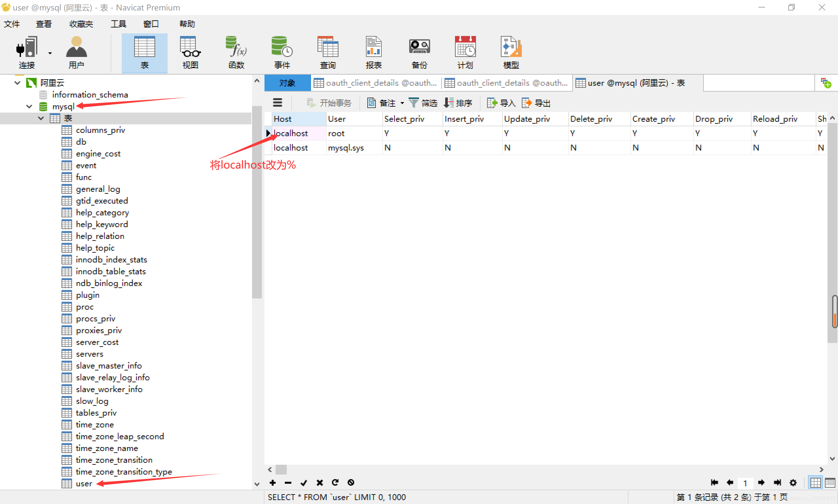Click the 用户 (User) toolbar icon
This screenshot has height=504, width=838.
coord(76,53)
